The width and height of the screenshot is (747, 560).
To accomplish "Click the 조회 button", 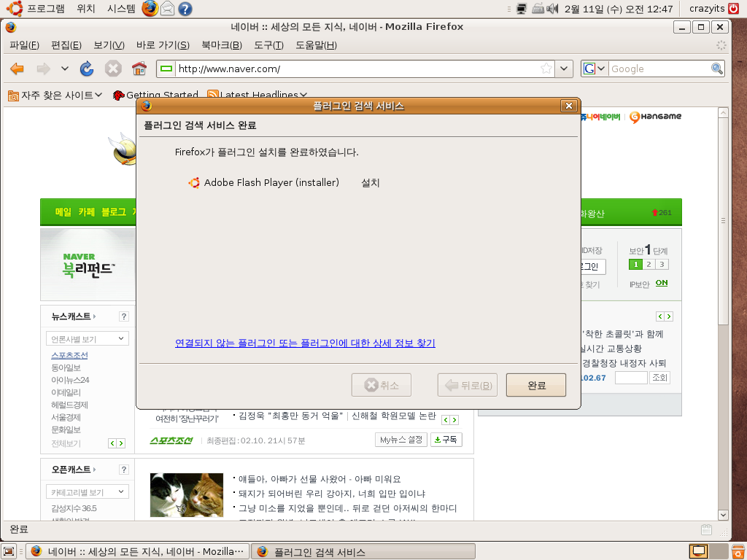I will (x=659, y=378).
